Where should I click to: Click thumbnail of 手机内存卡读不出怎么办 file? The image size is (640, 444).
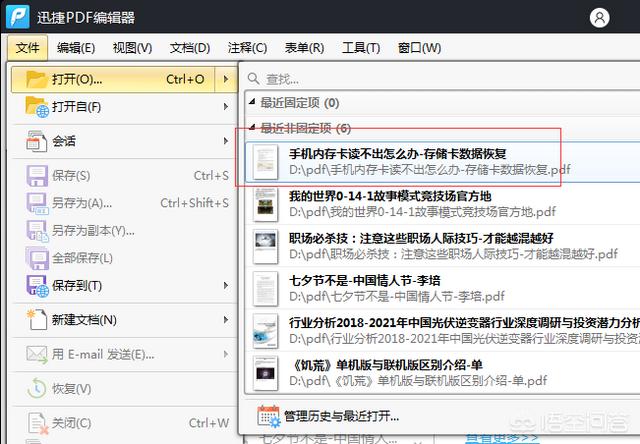coord(265,162)
